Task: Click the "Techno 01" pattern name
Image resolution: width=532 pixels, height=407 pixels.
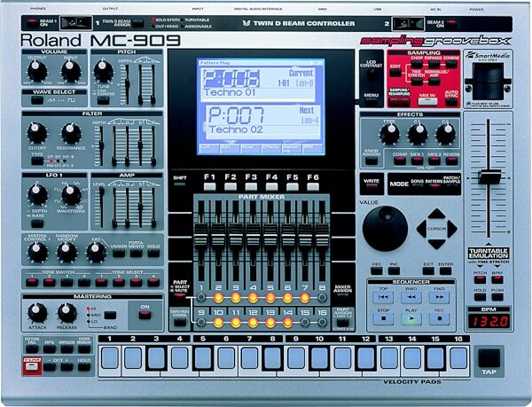Action: point(229,92)
